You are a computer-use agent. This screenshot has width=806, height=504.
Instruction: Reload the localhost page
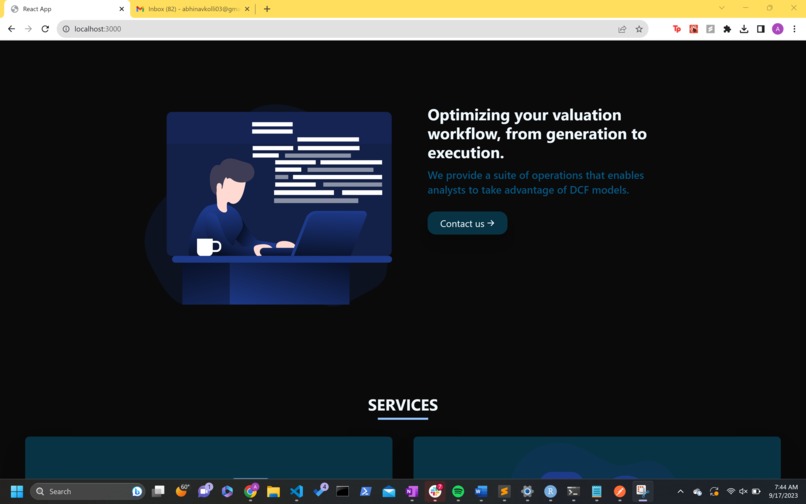coord(45,29)
